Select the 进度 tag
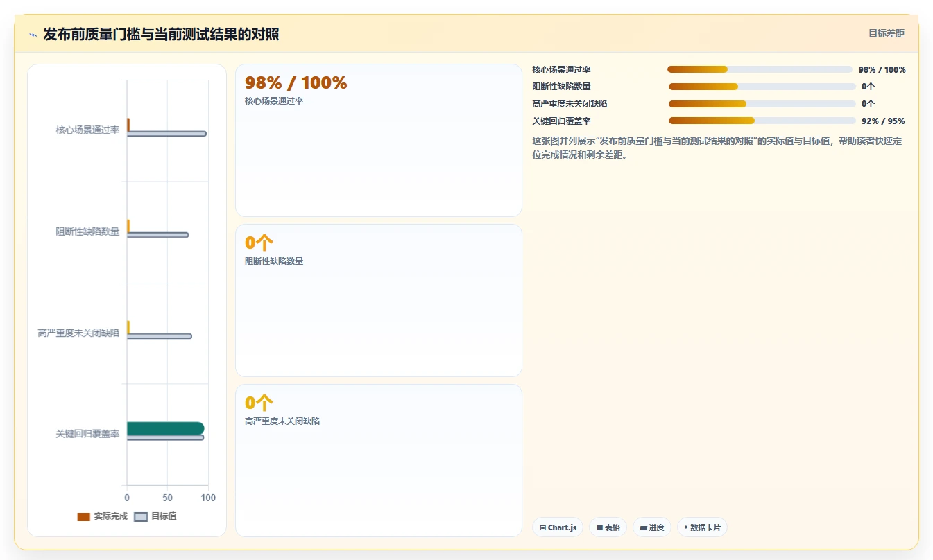 (x=651, y=527)
